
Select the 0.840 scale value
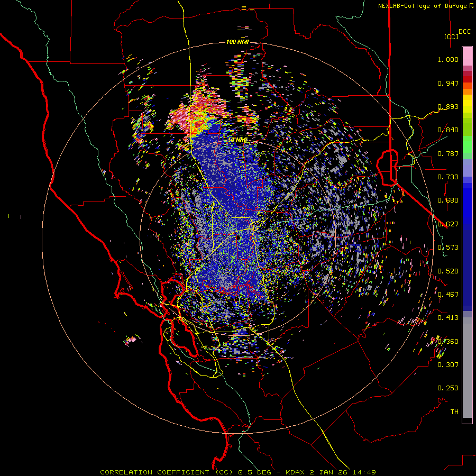click(448, 130)
